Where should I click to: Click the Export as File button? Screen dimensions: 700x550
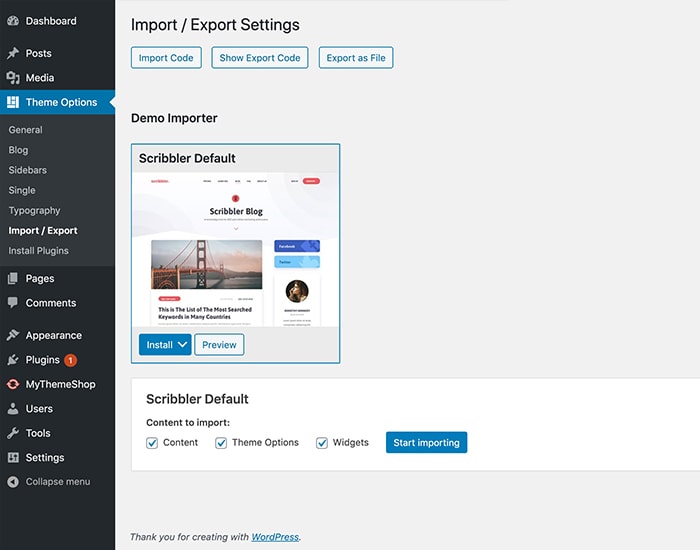pos(356,58)
